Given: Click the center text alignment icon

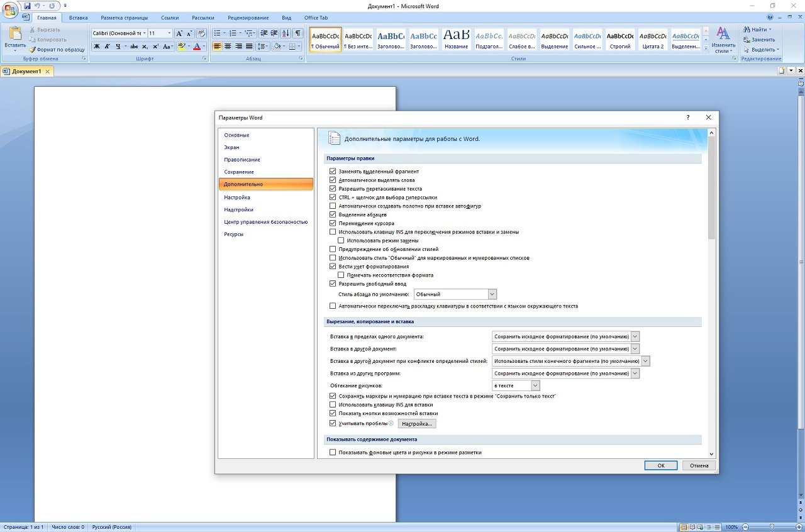Looking at the screenshot, I should click(228, 47).
